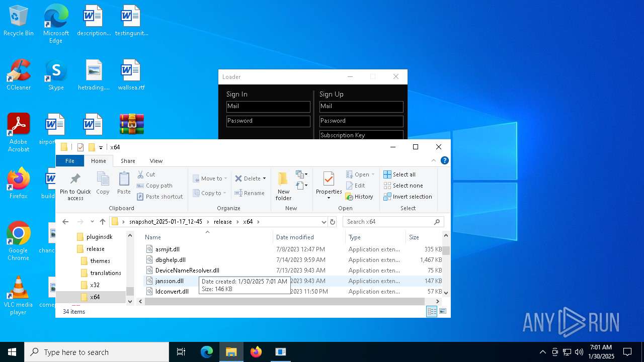Click Select none in ribbon
This screenshot has height=362, width=644.
coord(403,186)
